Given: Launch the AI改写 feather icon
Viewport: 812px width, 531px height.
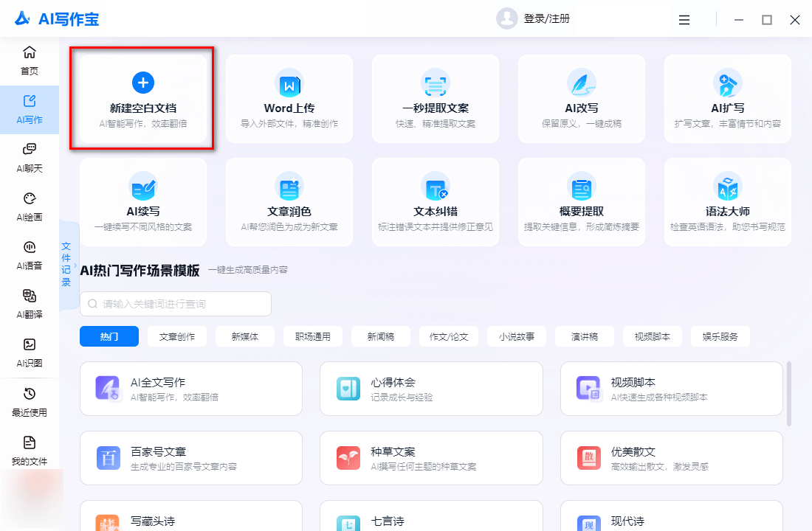Looking at the screenshot, I should point(581,83).
